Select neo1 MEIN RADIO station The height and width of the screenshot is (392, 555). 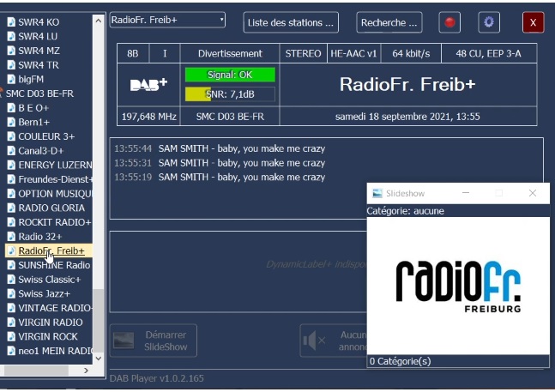click(55, 351)
